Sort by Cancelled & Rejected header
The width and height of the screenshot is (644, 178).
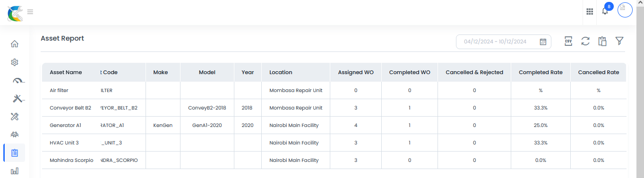coord(474,72)
